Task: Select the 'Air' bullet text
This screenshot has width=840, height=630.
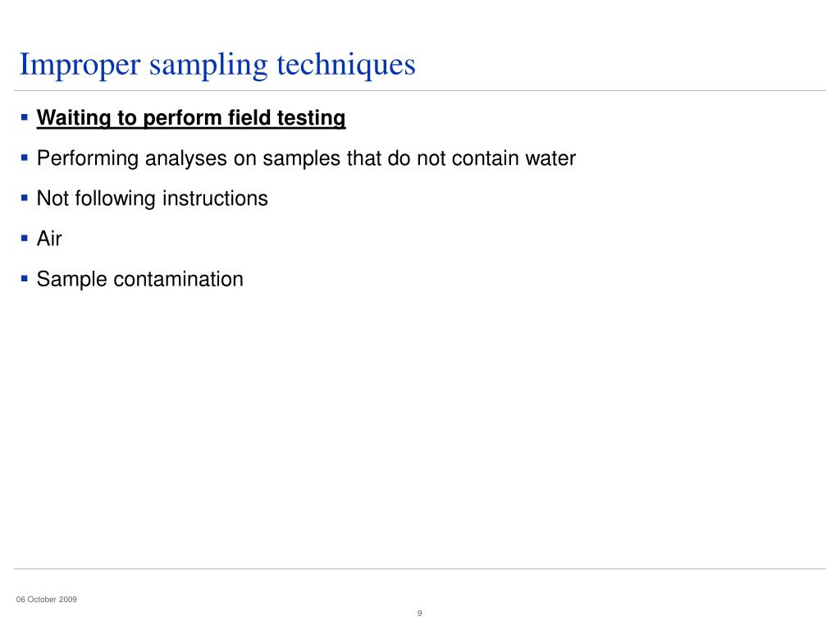Action: coord(49,239)
